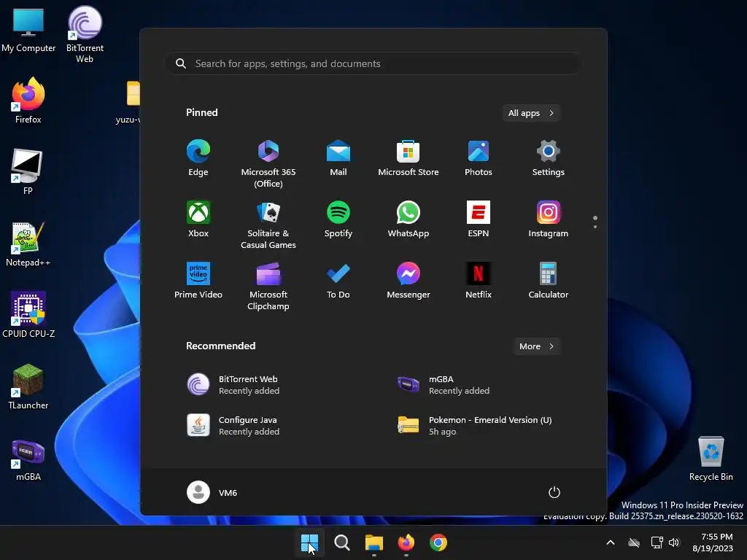
Task: Open WhatsApp
Action: 409,219
